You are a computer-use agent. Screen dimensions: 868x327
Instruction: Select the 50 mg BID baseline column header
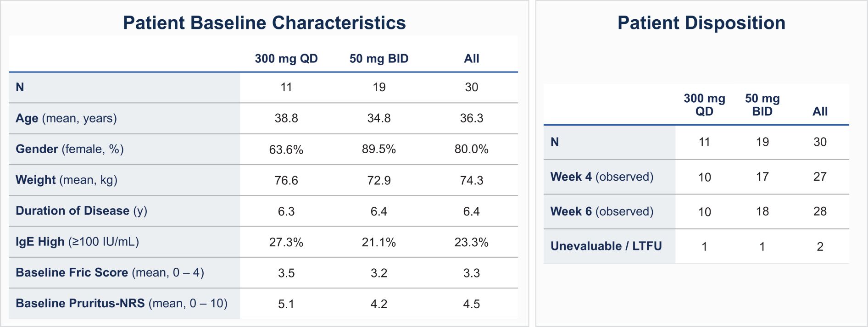point(379,59)
